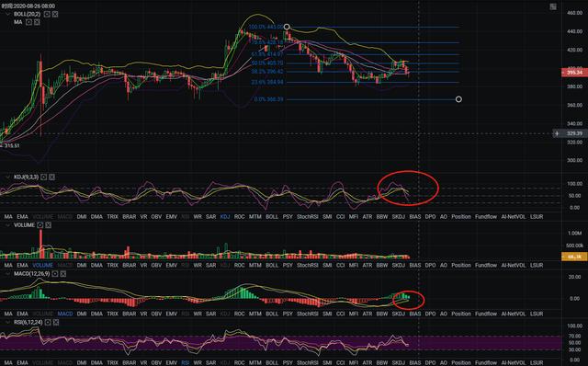The image size is (588, 366).
Task: Select the highlighted MACD tab beneath the MACD chart
Action: tap(65, 314)
